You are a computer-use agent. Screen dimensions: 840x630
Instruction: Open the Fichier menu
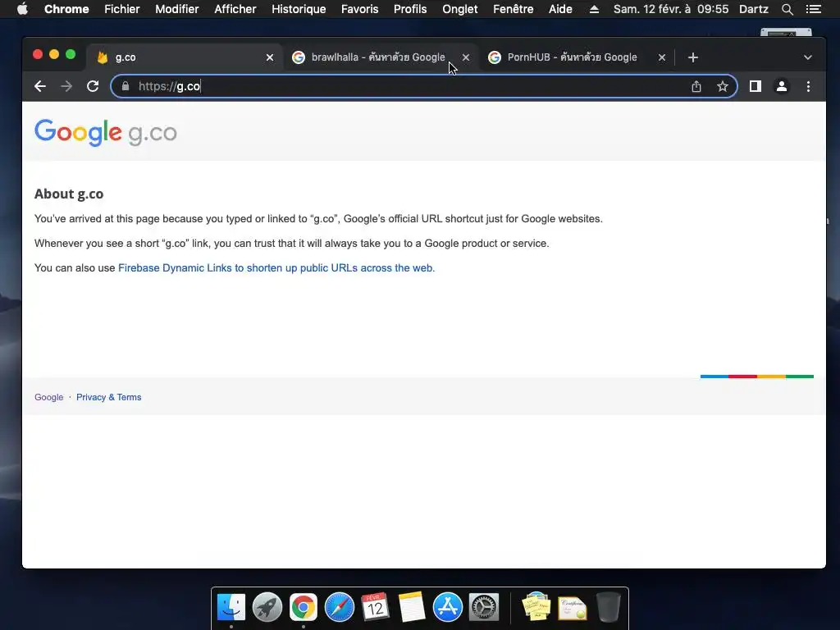pyautogui.click(x=122, y=9)
